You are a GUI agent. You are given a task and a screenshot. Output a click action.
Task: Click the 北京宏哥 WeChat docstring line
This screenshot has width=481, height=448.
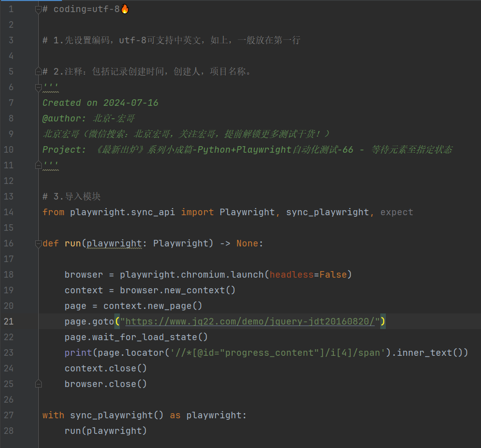pyautogui.click(x=186, y=134)
